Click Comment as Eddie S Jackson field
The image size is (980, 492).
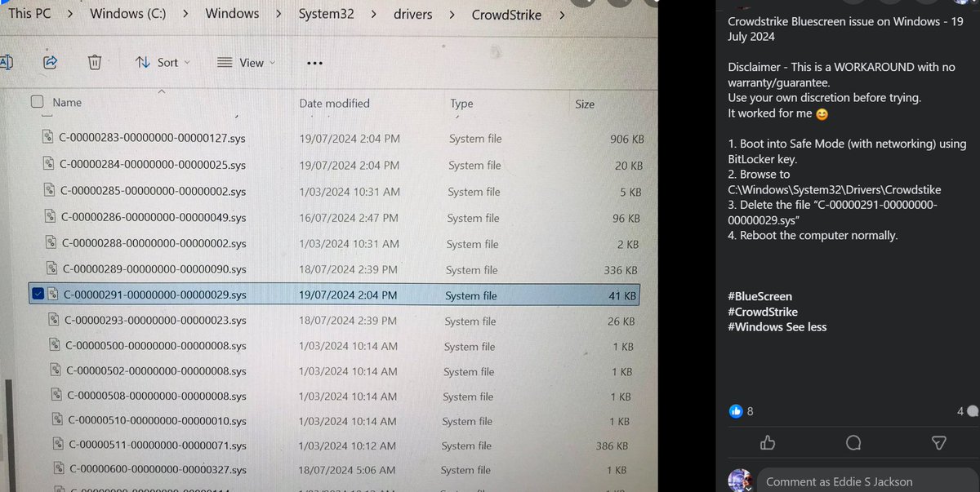[868, 481]
